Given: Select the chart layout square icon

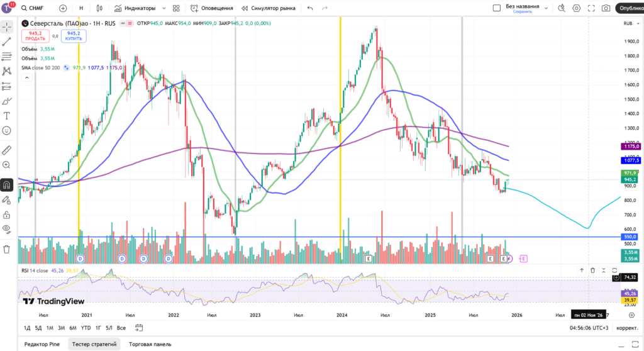Looking at the screenshot, I should coord(497,8).
